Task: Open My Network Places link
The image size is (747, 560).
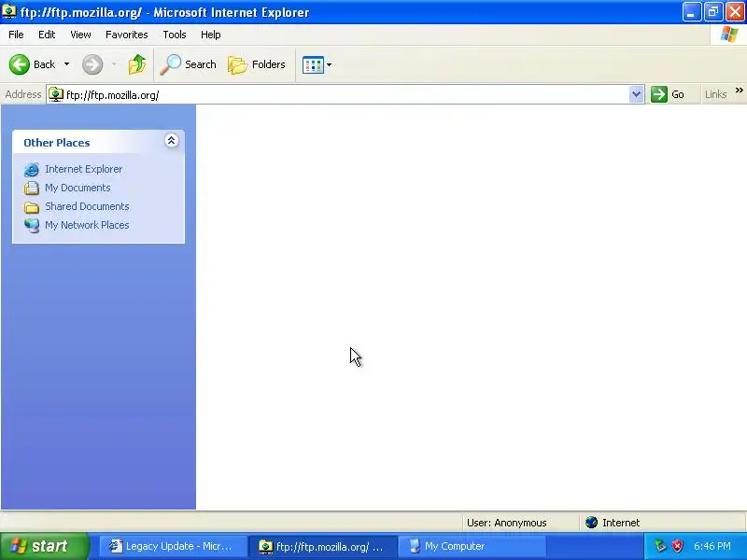Action: click(x=87, y=225)
